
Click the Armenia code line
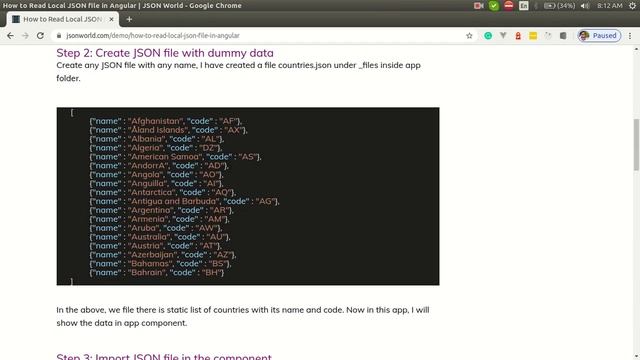point(160,219)
